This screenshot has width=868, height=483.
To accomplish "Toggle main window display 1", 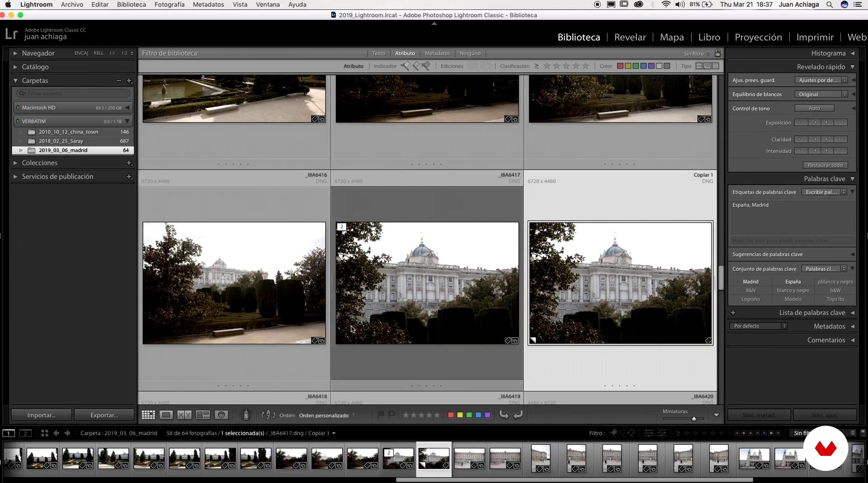I will click(x=9, y=433).
